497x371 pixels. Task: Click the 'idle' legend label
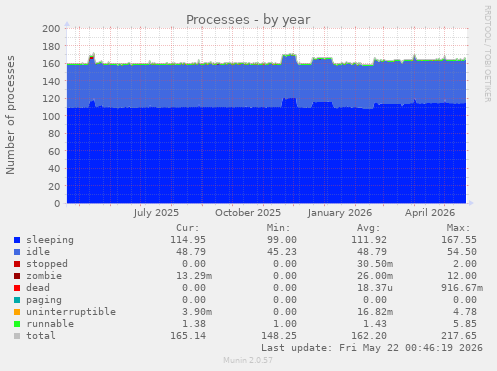click(38, 252)
